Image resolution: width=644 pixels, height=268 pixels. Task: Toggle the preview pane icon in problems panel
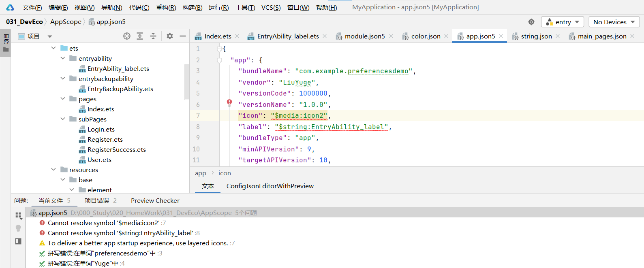(x=18, y=241)
